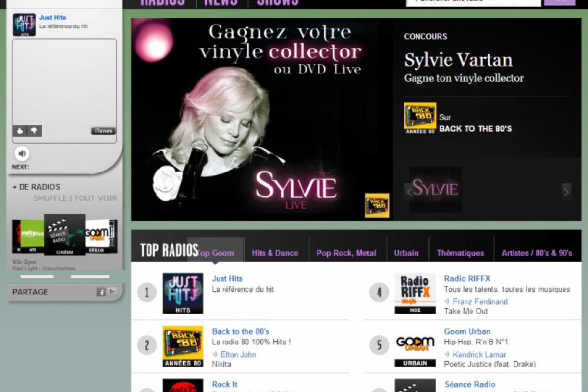The height and width of the screenshot is (392, 588).
Task: Go to next carousel slide arrow
Action: coord(566,192)
